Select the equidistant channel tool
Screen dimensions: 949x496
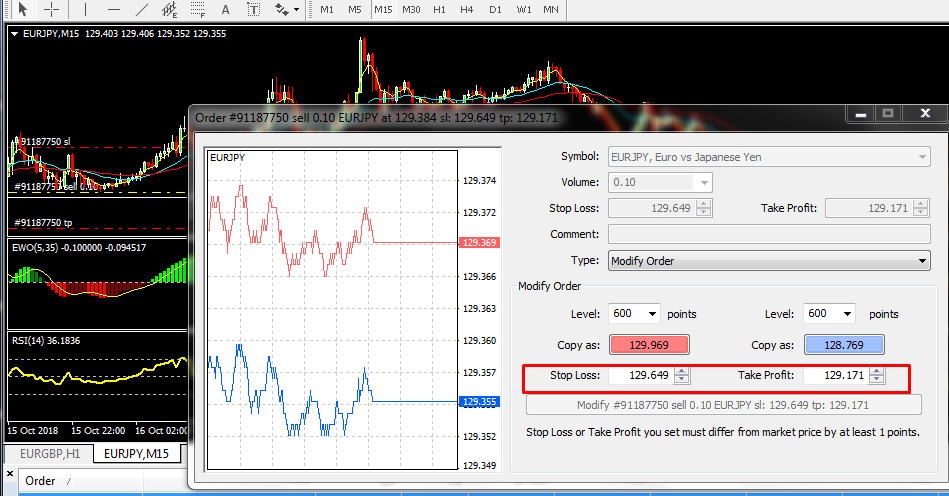coord(169,10)
